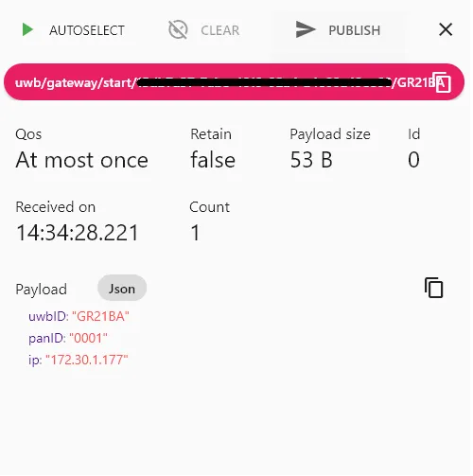Select the panID value "0001"
The height and width of the screenshot is (476, 473).
(x=89, y=338)
